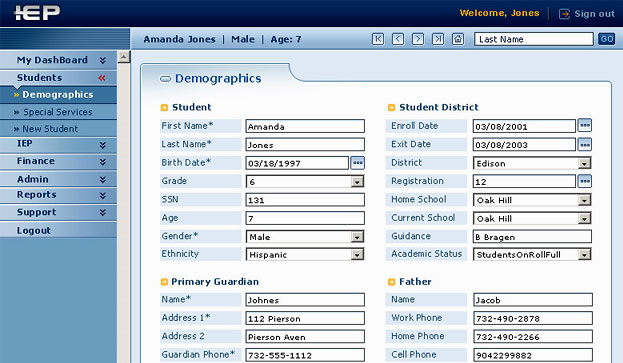Screen dimensions: 623x363
Task: Open the Current School dropdown
Action: pyautogui.click(x=584, y=218)
